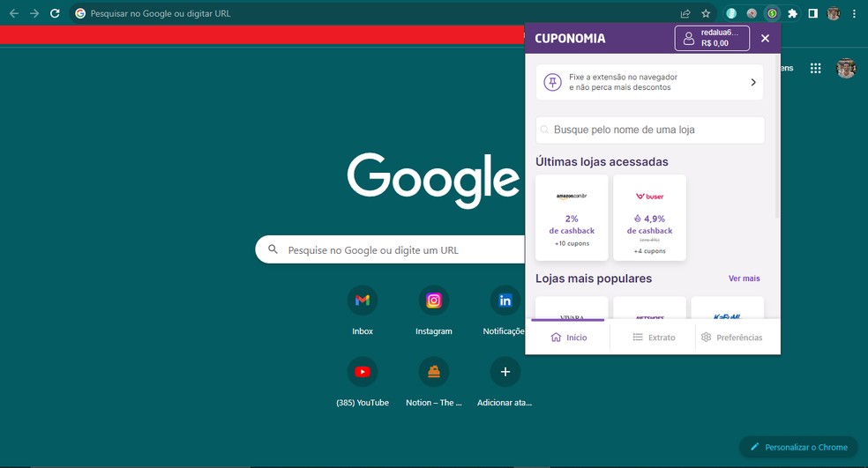Click the Ver mais link

[x=744, y=279]
